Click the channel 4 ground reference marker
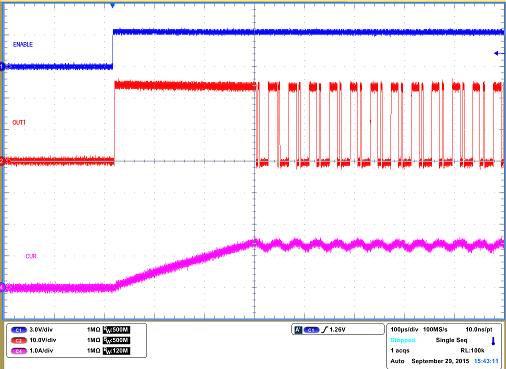 pos(2,287)
